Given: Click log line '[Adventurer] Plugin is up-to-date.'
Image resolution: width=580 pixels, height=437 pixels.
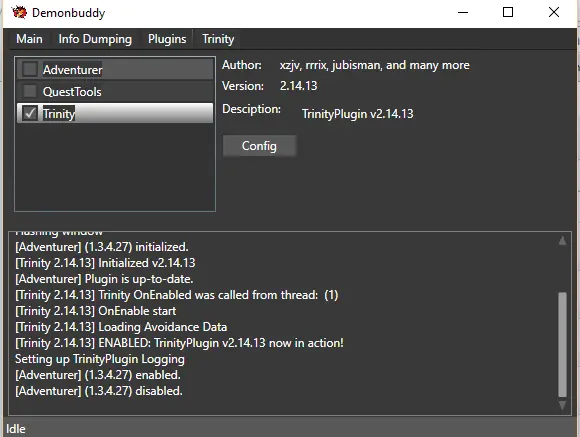Looking at the screenshot, I should tap(104, 279).
